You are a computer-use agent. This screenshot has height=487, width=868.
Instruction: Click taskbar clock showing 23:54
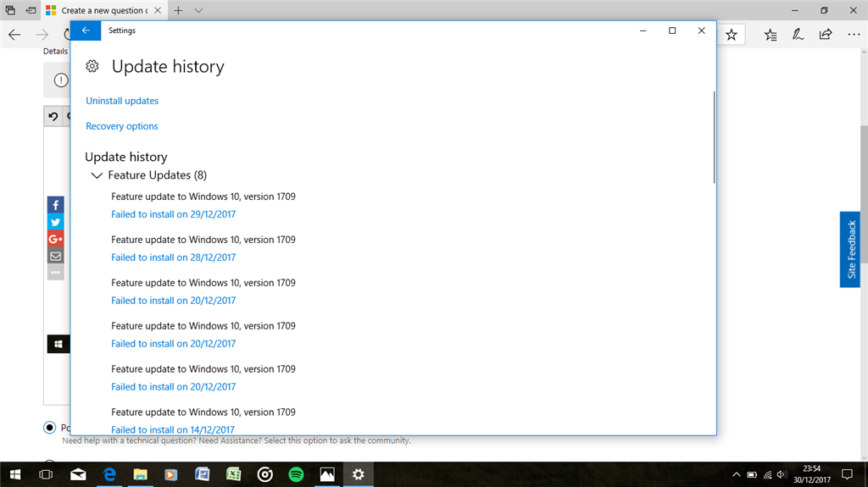(811, 474)
